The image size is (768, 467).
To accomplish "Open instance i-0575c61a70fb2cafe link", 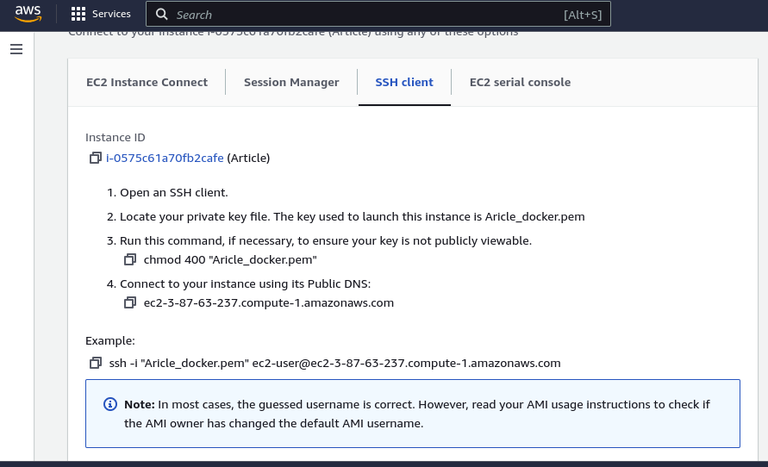I will point(165,158).
